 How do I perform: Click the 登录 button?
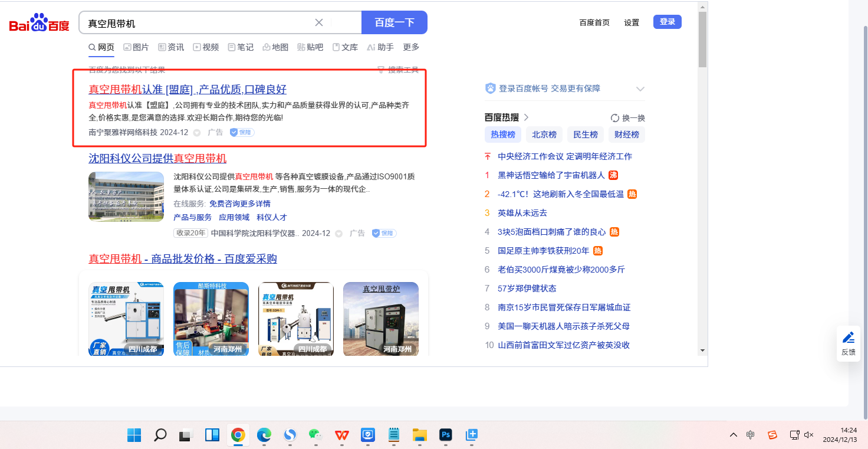pos(668,22)
